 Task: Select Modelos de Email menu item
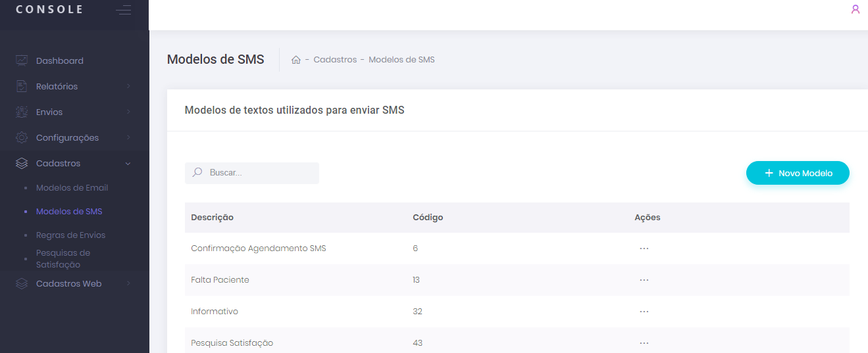[72, 188]
